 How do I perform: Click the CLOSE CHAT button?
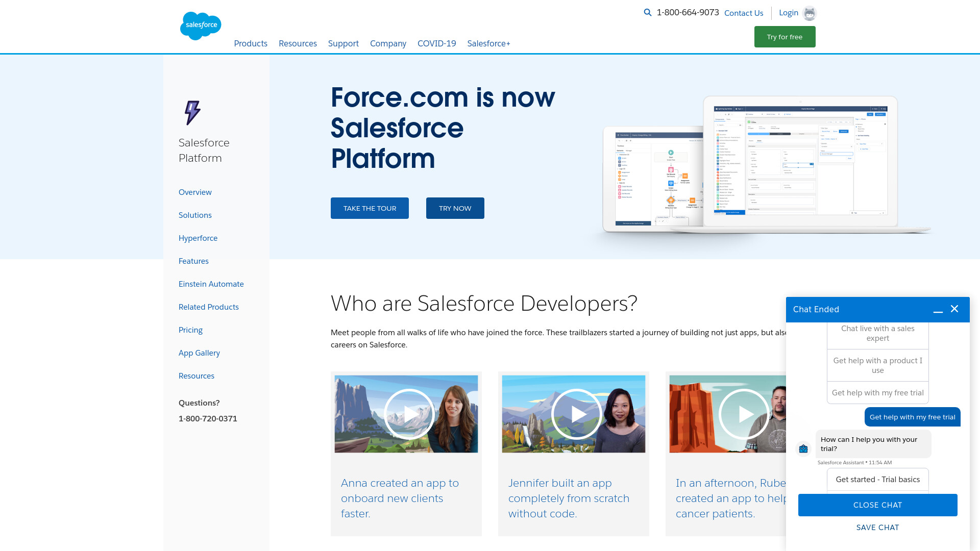click(x=878, y=505)
